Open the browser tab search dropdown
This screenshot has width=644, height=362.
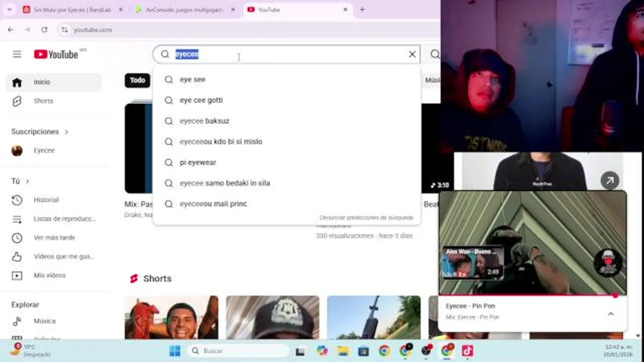9,10
